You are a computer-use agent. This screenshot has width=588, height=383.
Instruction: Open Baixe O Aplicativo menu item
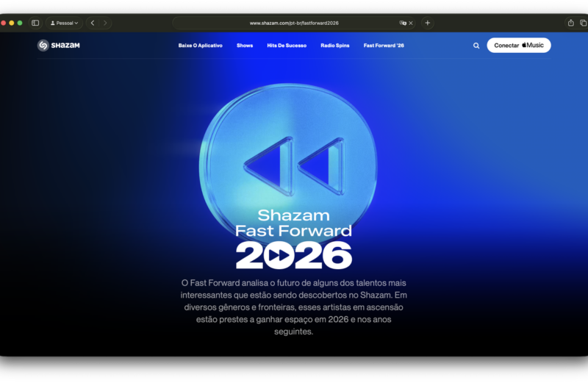[x=200, y=46]
